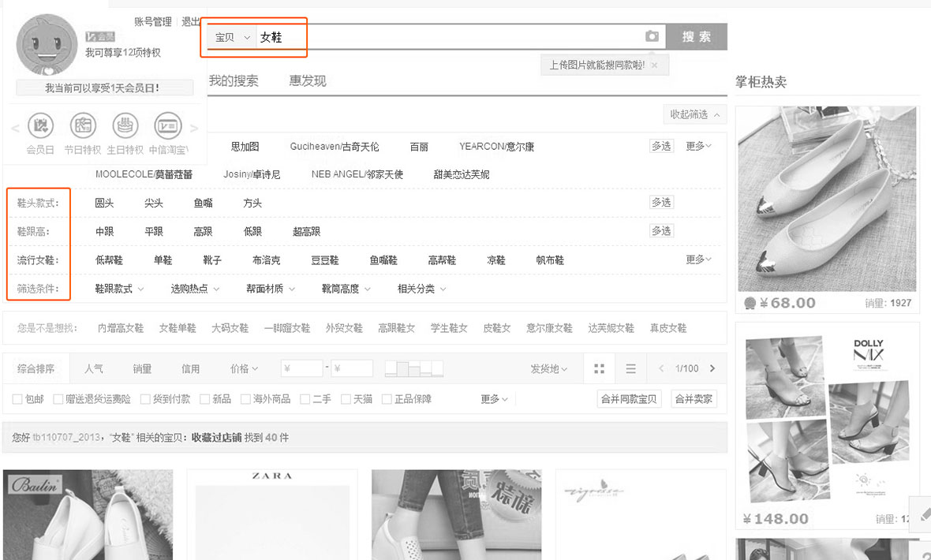Sort results by 销量
931x560 pixels.
tap(143, 369)
